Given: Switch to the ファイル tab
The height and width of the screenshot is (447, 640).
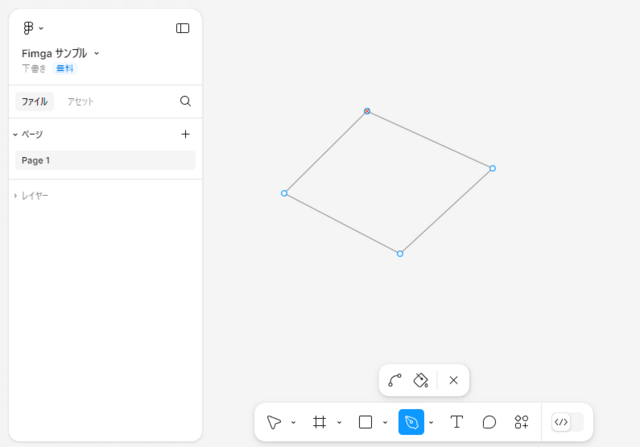Looking at the screenshot, I should [34, 102].
